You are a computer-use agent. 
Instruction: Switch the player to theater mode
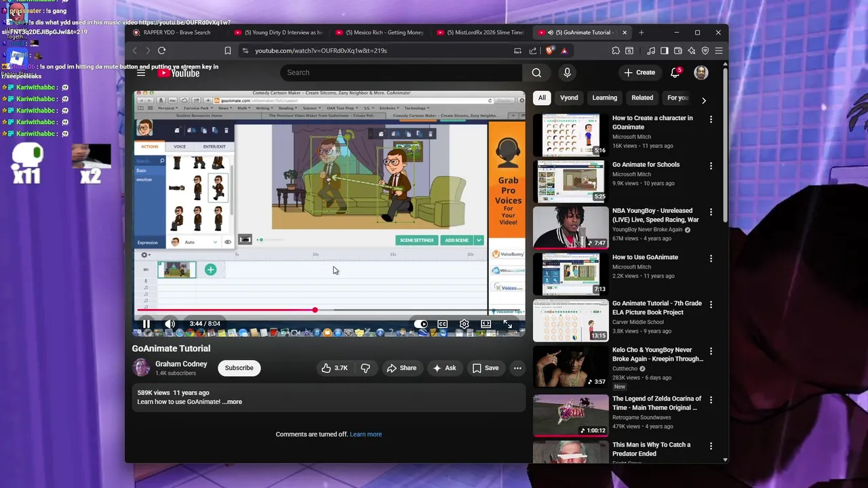pos(486,324)
